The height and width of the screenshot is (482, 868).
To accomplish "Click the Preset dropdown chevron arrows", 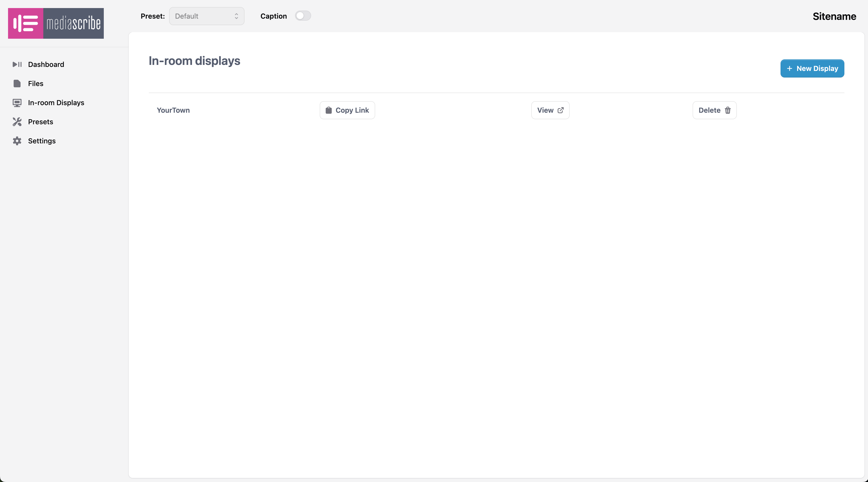I will click(x=236, y=16).
